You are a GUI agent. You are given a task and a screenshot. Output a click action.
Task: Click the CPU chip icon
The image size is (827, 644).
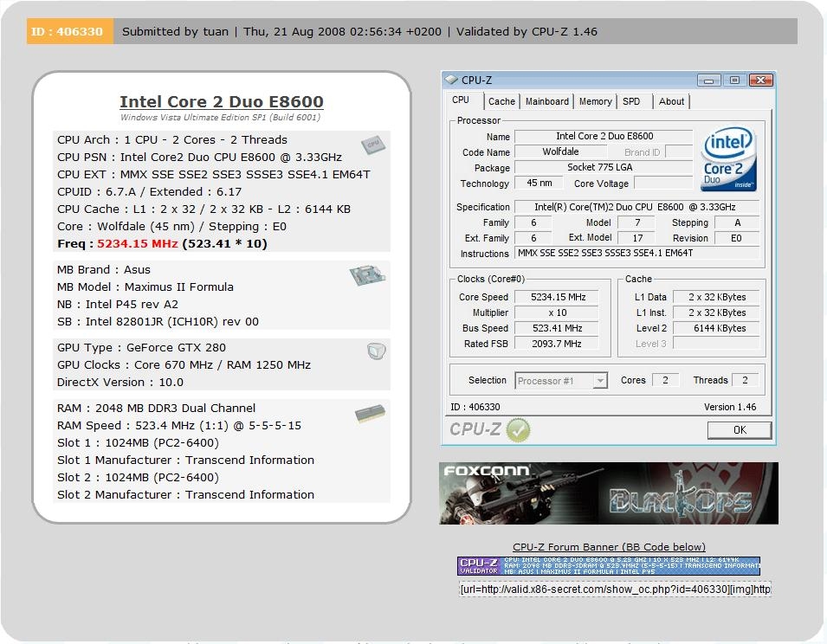372,145
